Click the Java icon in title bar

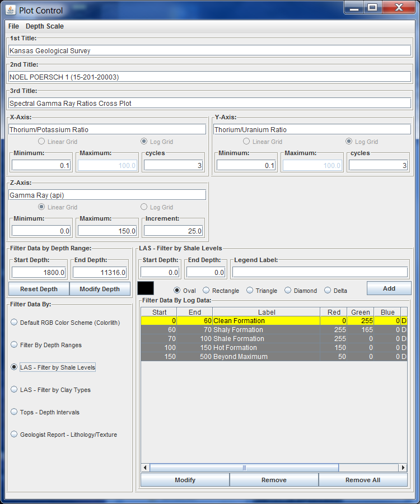[11, 10]
